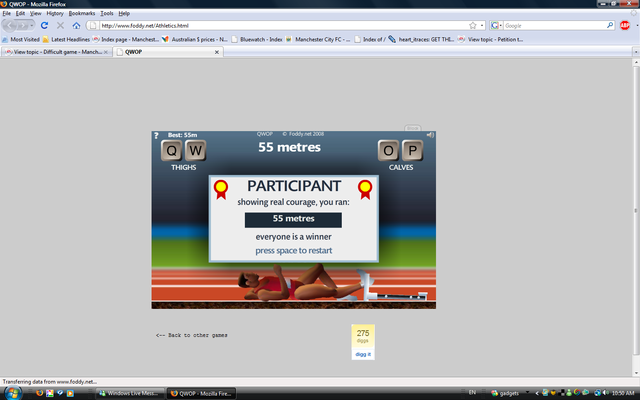Viewport: 640px width, 400px height.
Task: Open the Adblock Plus dropdown arrow
Action: tap(637, 25)
